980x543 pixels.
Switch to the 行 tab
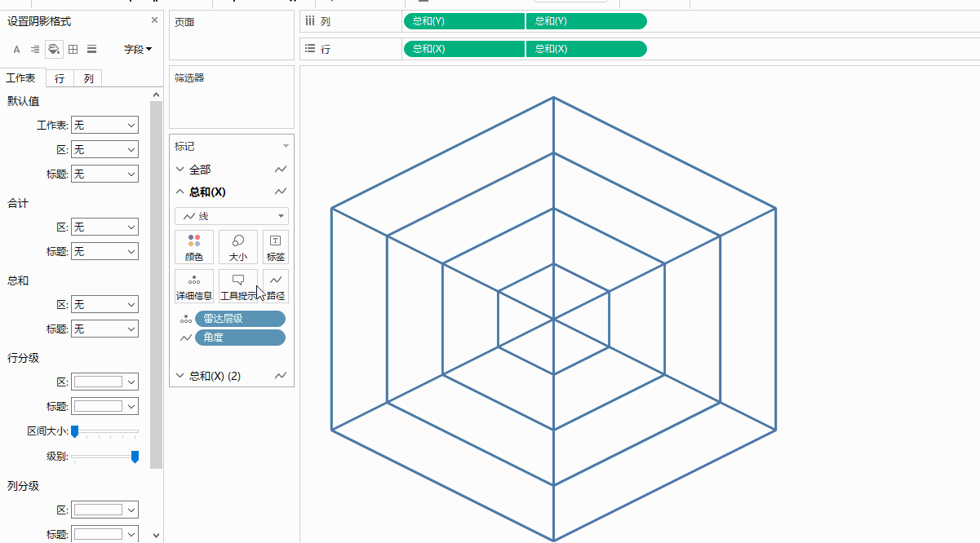[60, 78]
